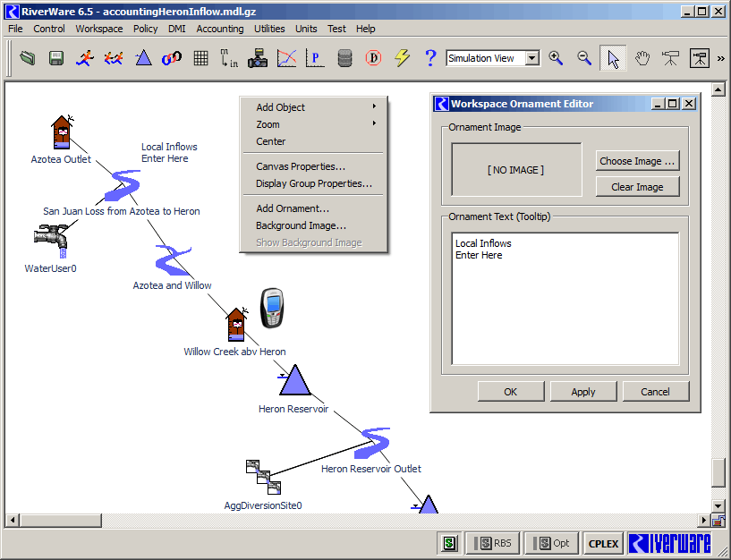Open the Units menu

tap(306, 29)
